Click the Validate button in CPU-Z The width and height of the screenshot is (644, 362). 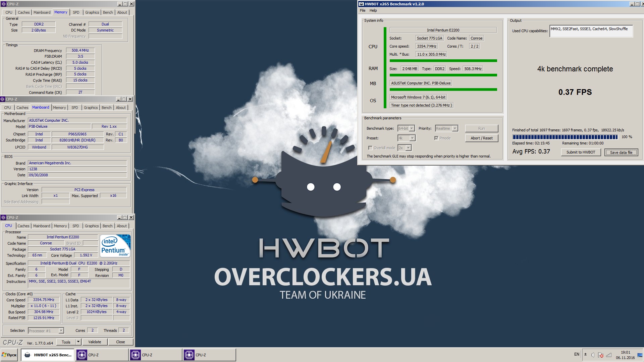95,342
